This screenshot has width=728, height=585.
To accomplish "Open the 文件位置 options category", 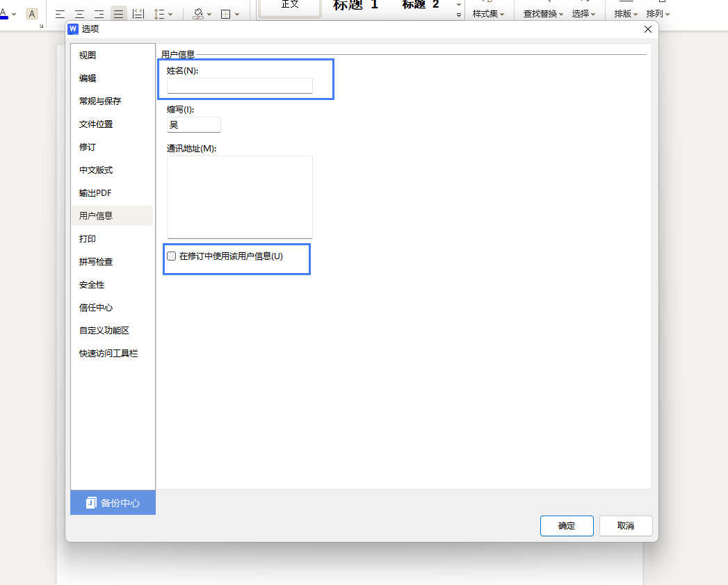I will 113,124.
